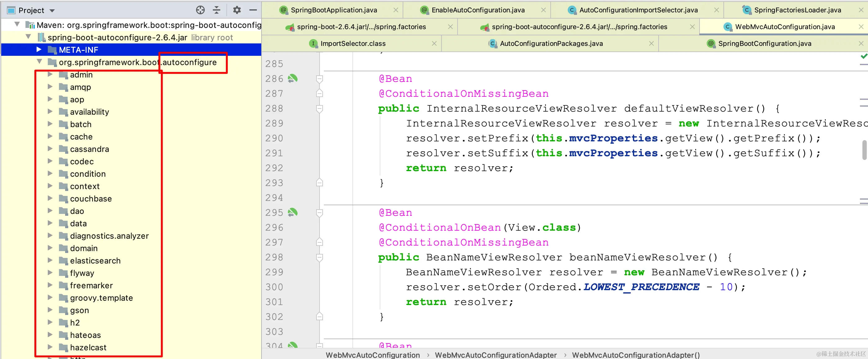
Task: Close the SpringBootApplication.java tab
Action: [396, 10]
